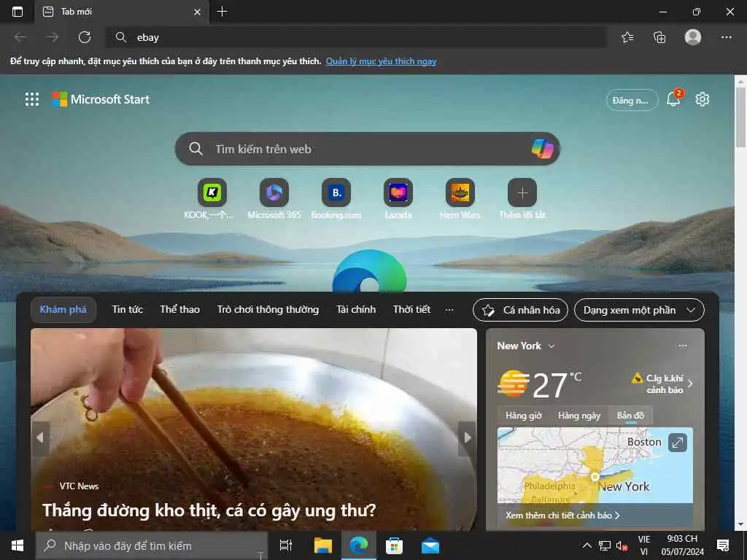The width and height of the screenshot is (747, 560).
Task: Open the Microsoft 365 shortcut
Action: (274, 192)
